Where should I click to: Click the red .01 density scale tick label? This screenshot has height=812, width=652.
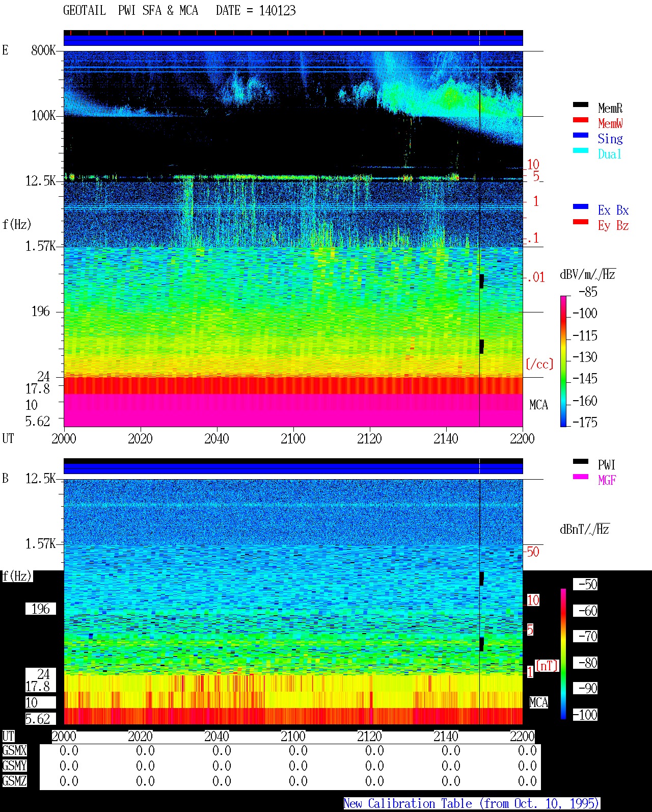[535, 278]
